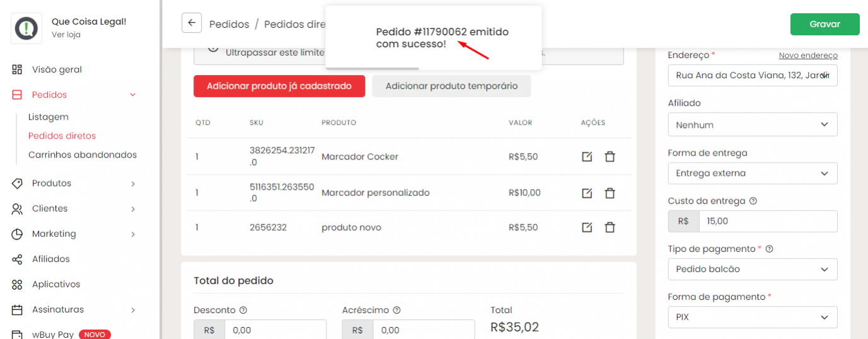The height and width of the screenshot is (339, 868).
Task: Delete the Marcador Cocker product
Action: click(x=610, y=157)
